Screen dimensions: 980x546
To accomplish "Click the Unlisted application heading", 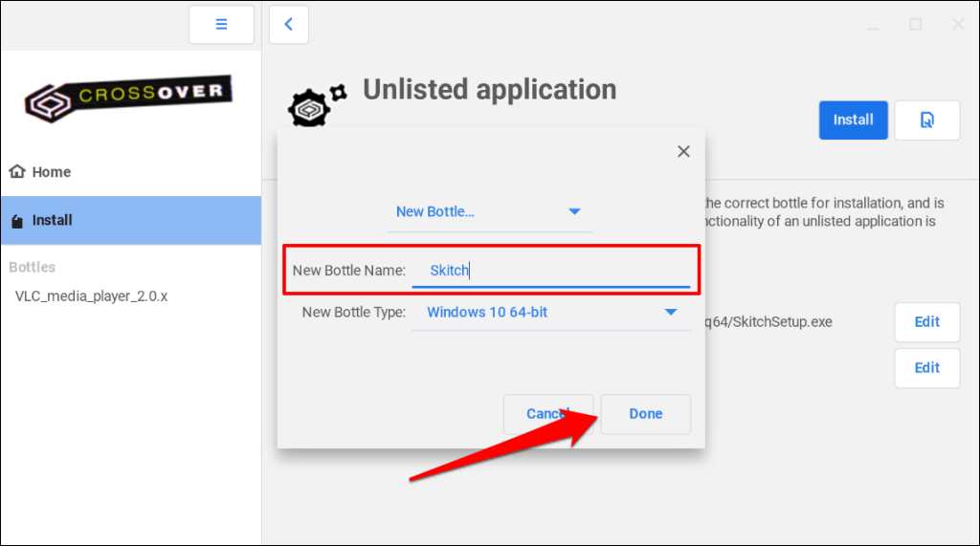I will click(489, 90).
